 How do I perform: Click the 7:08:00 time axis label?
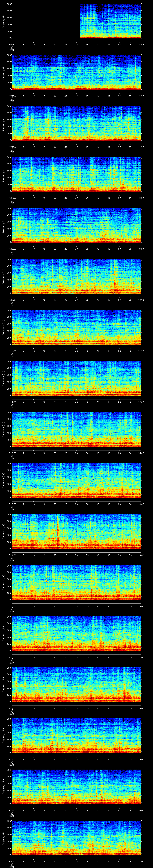tap(12, 249)
